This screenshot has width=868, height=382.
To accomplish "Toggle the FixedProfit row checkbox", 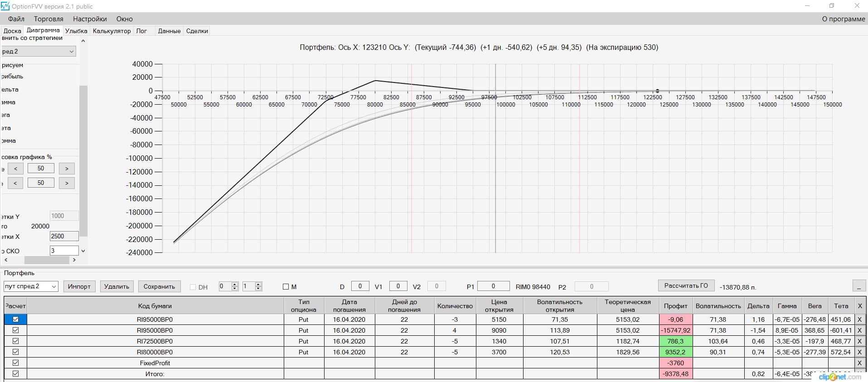I will click(x=15, y=363).
